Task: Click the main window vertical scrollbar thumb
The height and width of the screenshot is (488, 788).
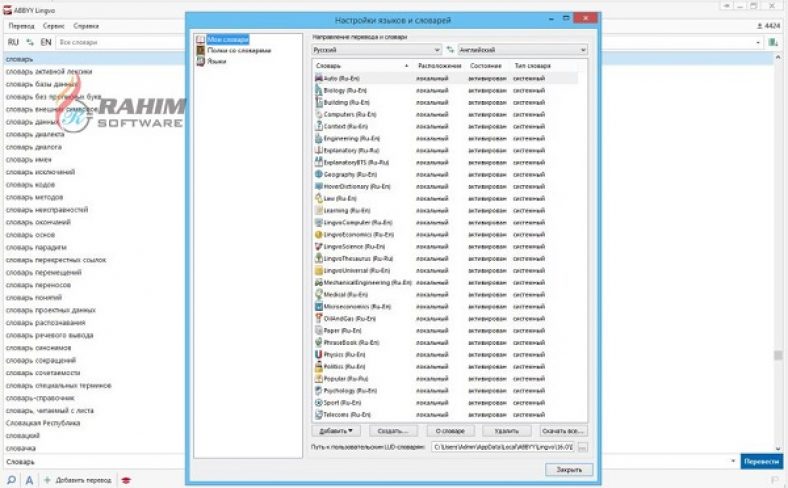Action: point(778,355)
